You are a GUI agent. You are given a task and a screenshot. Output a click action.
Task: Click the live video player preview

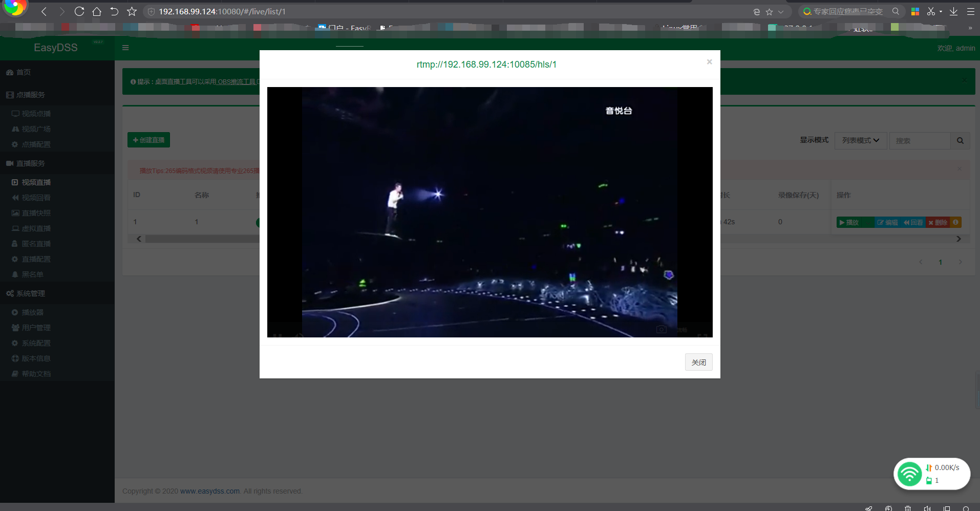pos(489,212)
